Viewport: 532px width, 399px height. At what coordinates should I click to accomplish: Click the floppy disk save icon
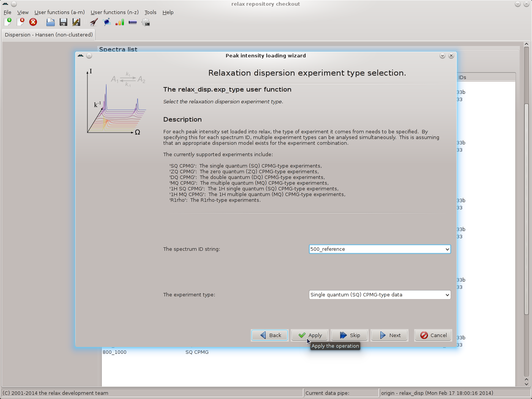[63, 22]
